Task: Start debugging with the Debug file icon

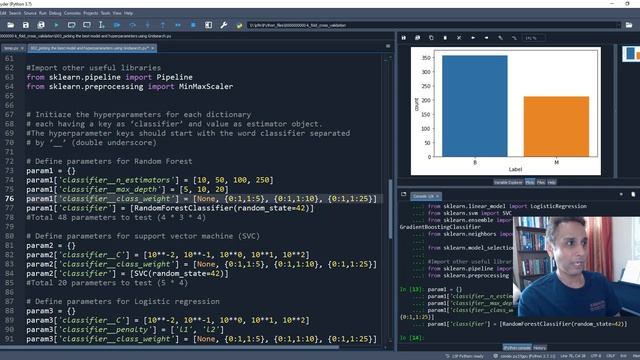Action: [117, 25]
